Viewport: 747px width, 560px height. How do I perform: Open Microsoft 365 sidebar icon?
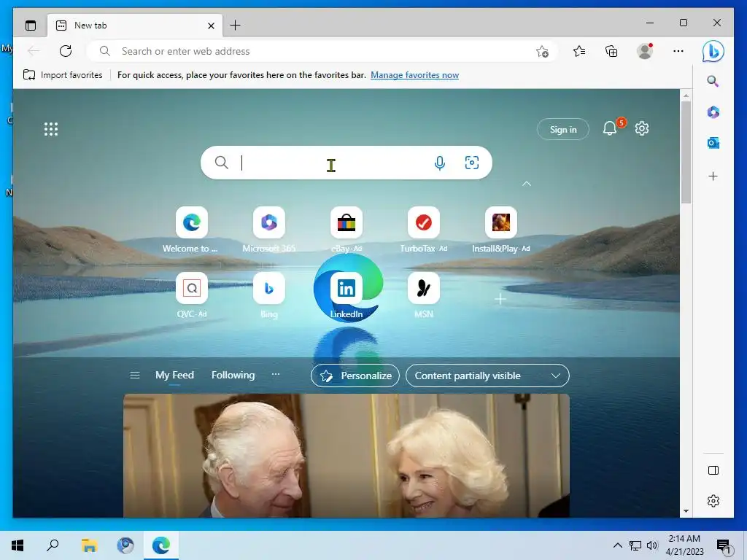pos(713,112)
